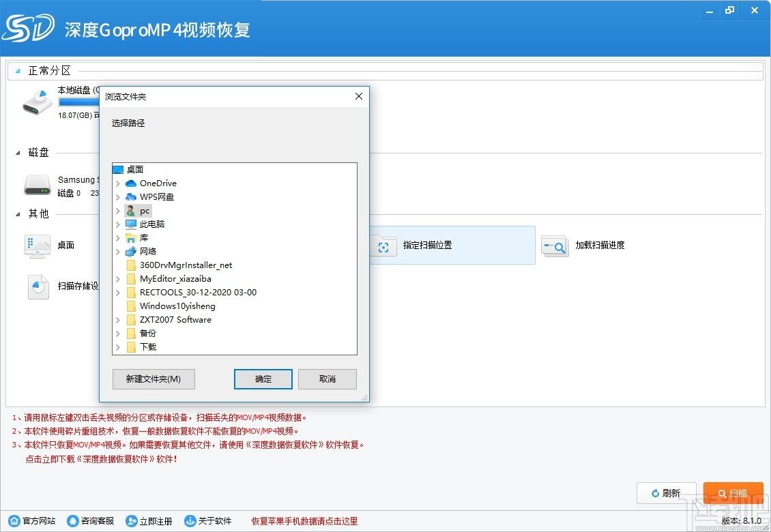This screenshot has height=532, width=771.
Task: Click the 库 library icon
Action: (131, 238)
